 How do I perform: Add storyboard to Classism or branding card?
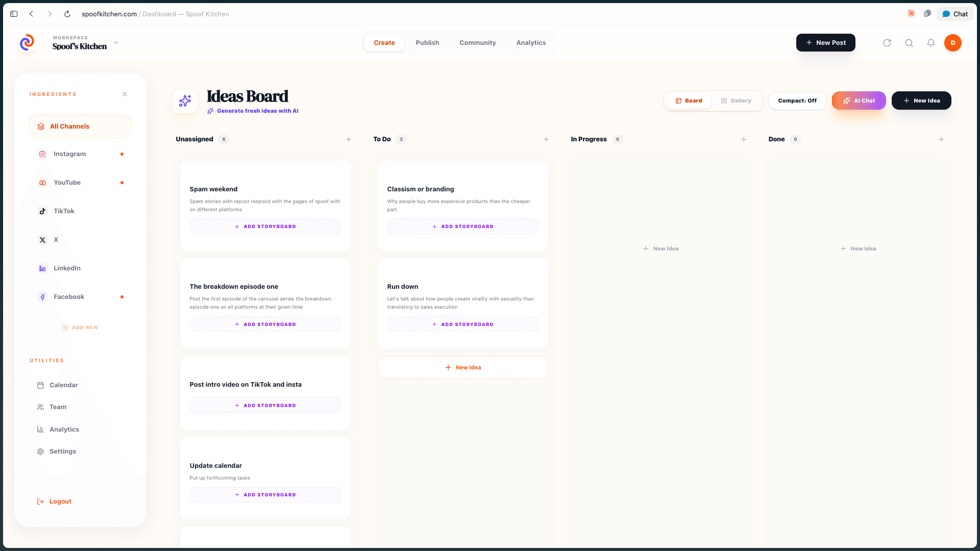(x=463, y=227)
